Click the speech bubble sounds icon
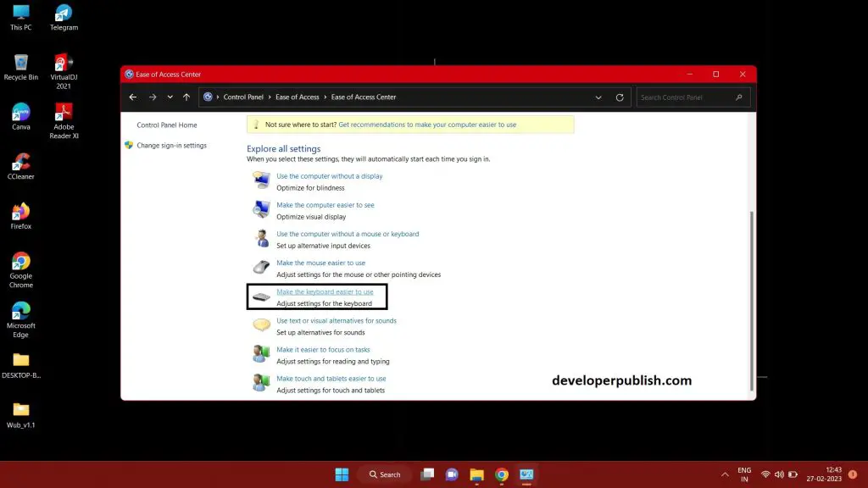 tap(261, 324)
